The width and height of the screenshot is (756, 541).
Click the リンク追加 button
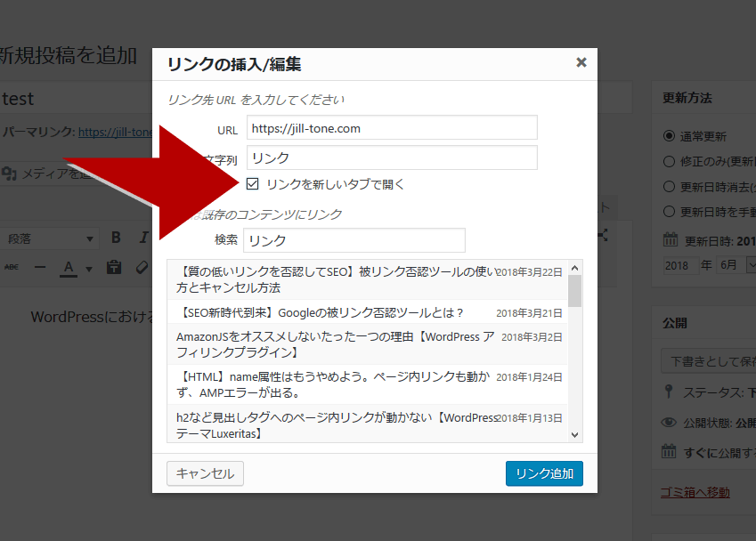pyautogui.click(x=544, y=473)
